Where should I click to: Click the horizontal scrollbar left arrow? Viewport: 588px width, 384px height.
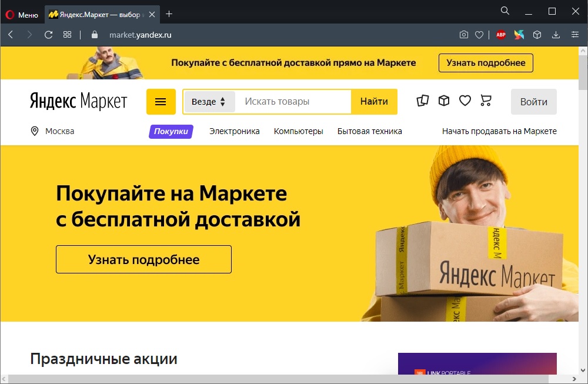tap(5, 379)
